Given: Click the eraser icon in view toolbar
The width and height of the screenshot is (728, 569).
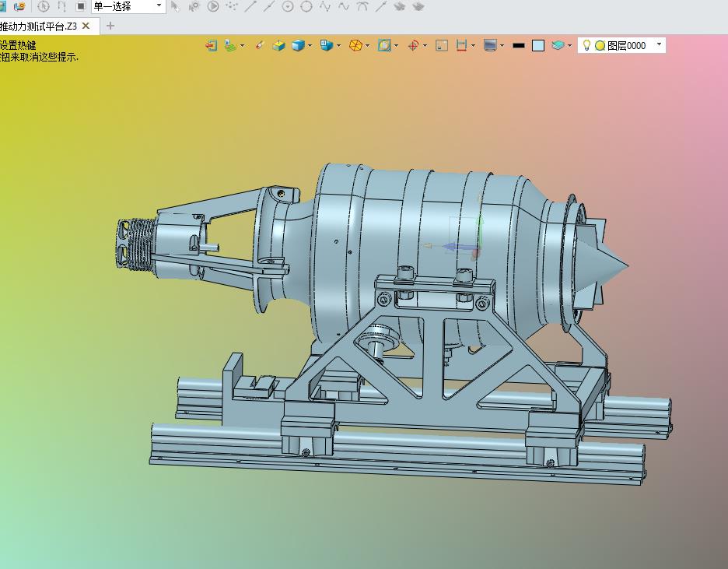Looking at the screenshot, I should (x=260, y=46).
